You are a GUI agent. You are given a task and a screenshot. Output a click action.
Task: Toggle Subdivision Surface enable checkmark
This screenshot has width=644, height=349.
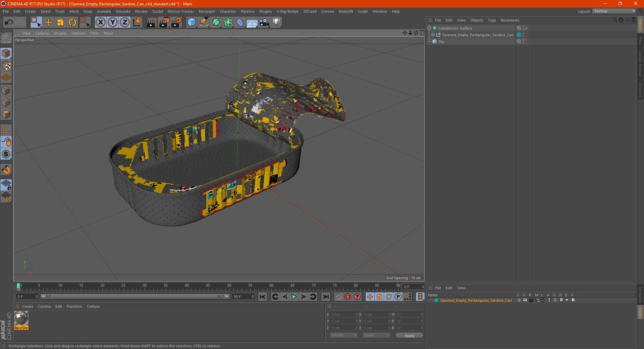click(x=527, y=28)
